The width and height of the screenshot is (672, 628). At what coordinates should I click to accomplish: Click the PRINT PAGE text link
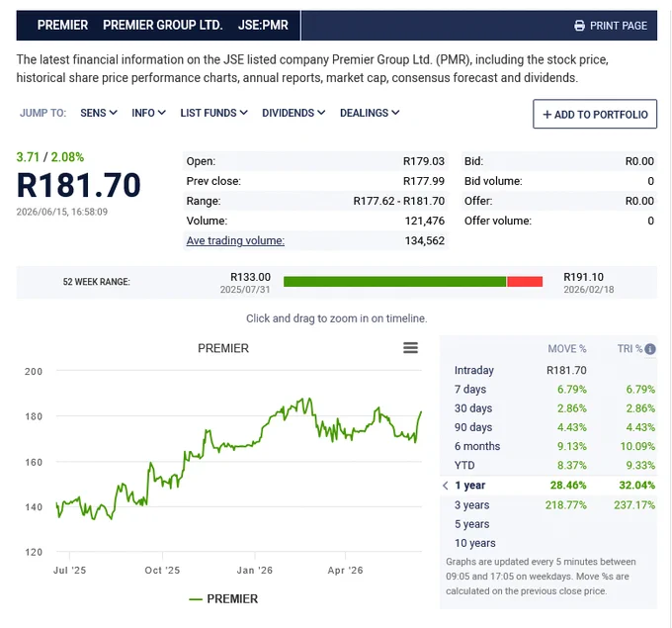[618, 26]
